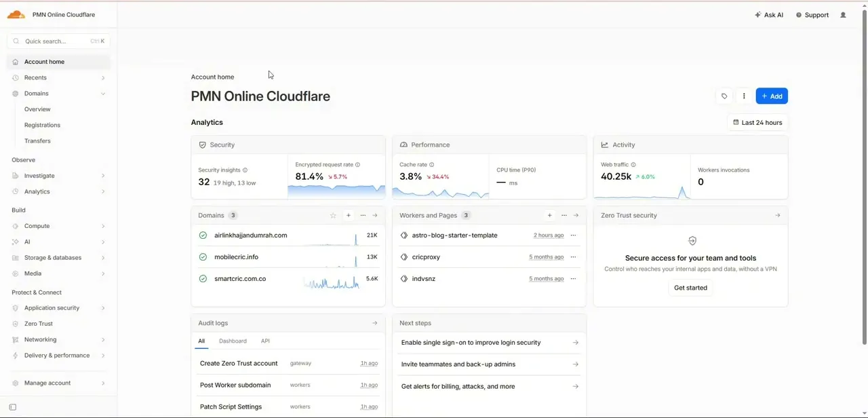
Task: Expand the Delivery & performance section
Action: [x=58, y=356]
